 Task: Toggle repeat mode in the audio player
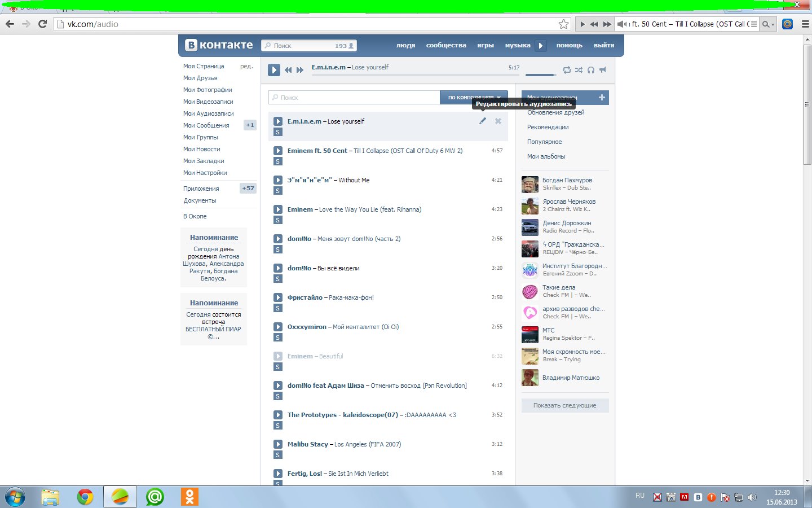coord(567,70)
